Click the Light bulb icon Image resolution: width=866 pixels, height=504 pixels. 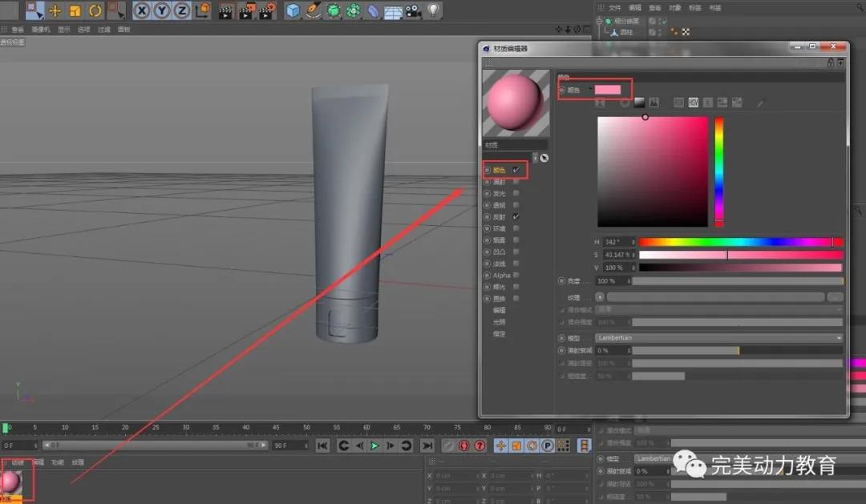tap(434, 10)
